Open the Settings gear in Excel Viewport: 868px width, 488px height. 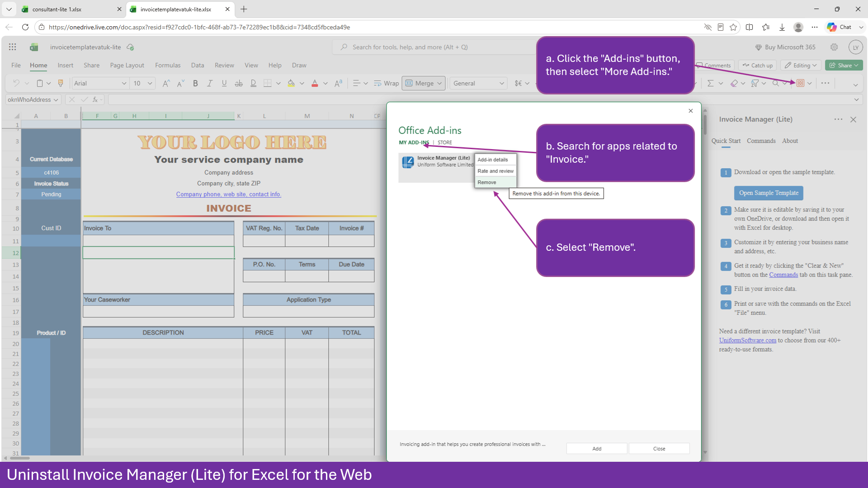pyautogui.click(x=834, y=47)
